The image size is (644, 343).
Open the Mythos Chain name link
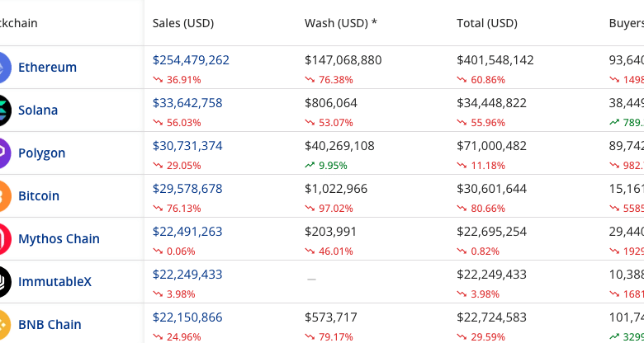pos(59,239)
